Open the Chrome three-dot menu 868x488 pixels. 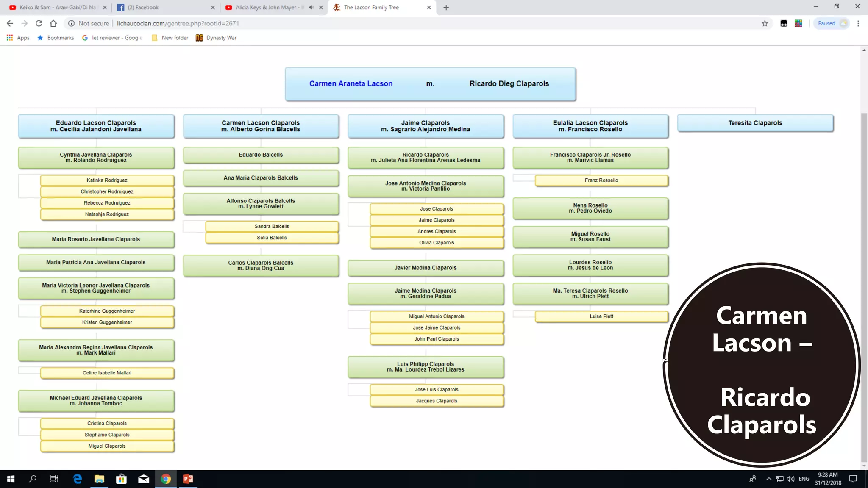coord(858,23)
